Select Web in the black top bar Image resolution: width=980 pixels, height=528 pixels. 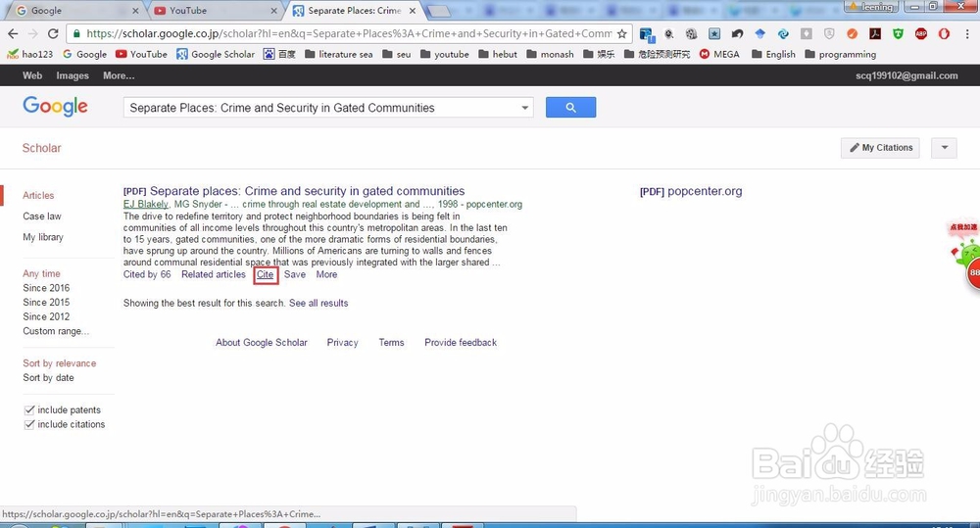pos(32,75)
